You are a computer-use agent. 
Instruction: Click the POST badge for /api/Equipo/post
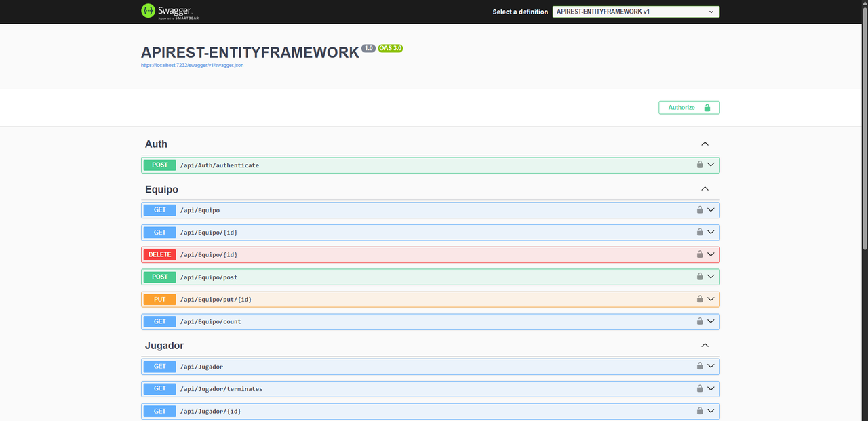click(x=160, y=277)
